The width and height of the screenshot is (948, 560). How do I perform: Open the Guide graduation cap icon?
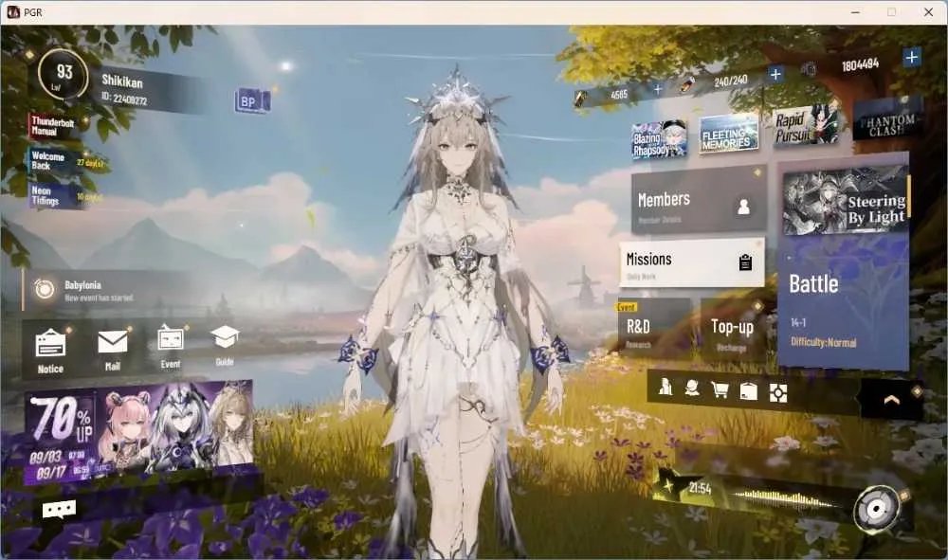[225, 337]
